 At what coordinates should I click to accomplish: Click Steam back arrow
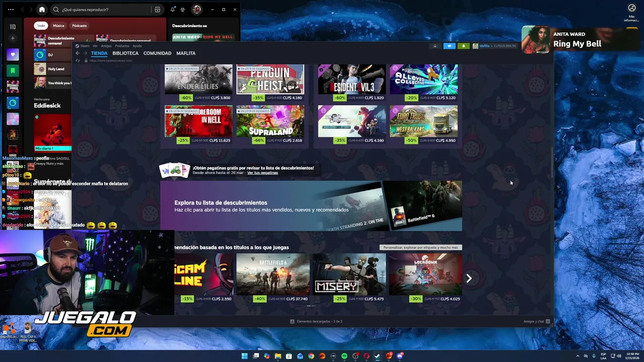[x=77, y=53]
